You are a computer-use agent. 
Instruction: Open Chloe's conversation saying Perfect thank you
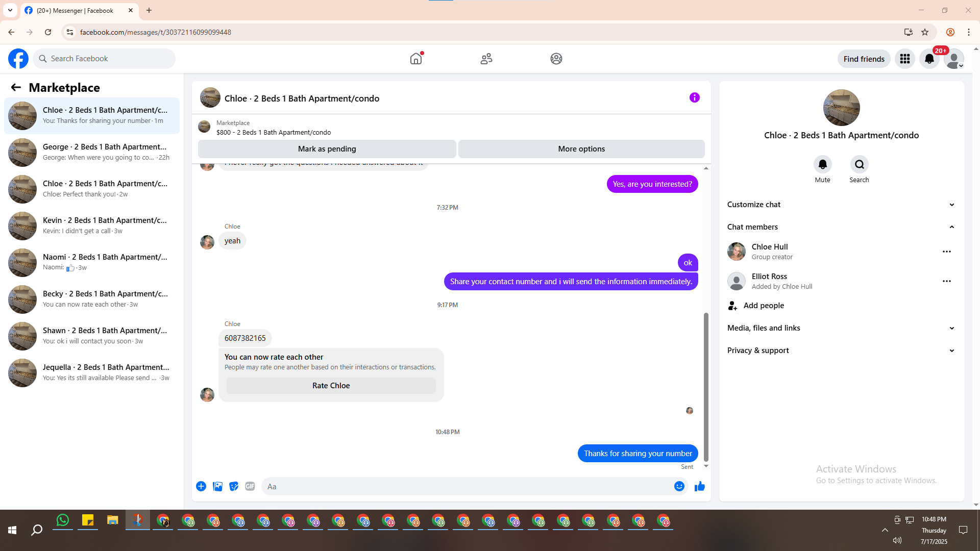pyautogui.click(x=92, y=189)
